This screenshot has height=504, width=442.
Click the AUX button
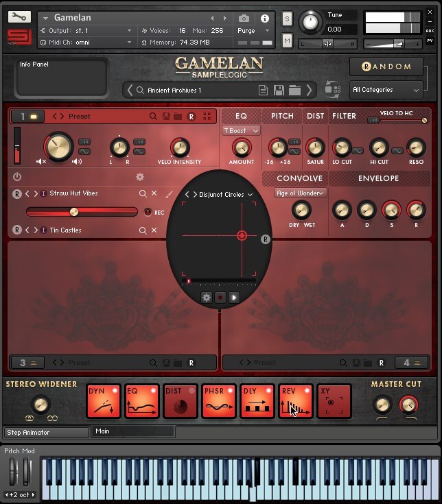[430, 31]
